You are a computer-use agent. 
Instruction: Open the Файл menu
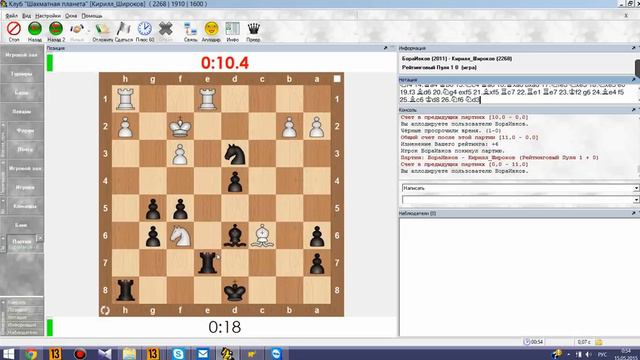pyautogui.click(x=11, y=16)
